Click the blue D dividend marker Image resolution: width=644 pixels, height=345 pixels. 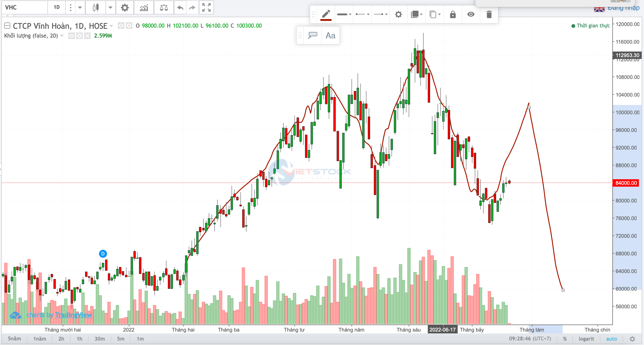(x=103, y=254)
